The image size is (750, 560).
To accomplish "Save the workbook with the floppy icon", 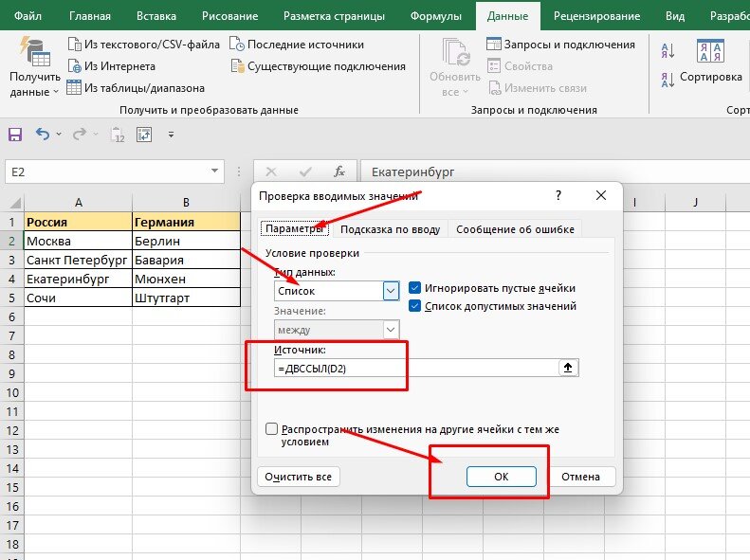I will [15, 135].
